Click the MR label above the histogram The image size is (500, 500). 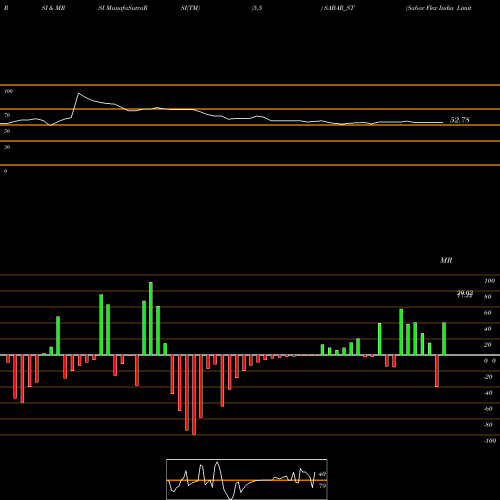pos(446,260)
